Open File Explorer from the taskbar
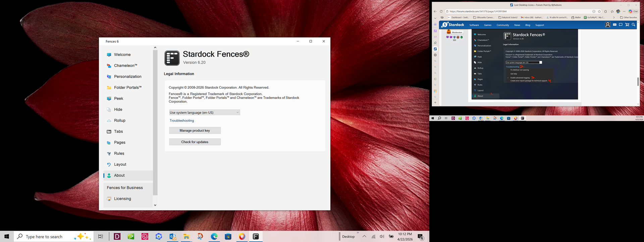 click(x=186, y=237)
